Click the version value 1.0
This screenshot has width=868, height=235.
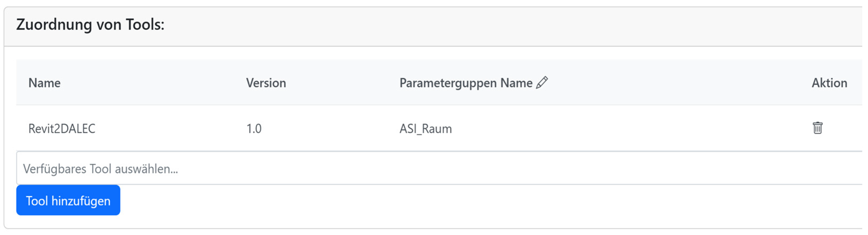point(254,129)
